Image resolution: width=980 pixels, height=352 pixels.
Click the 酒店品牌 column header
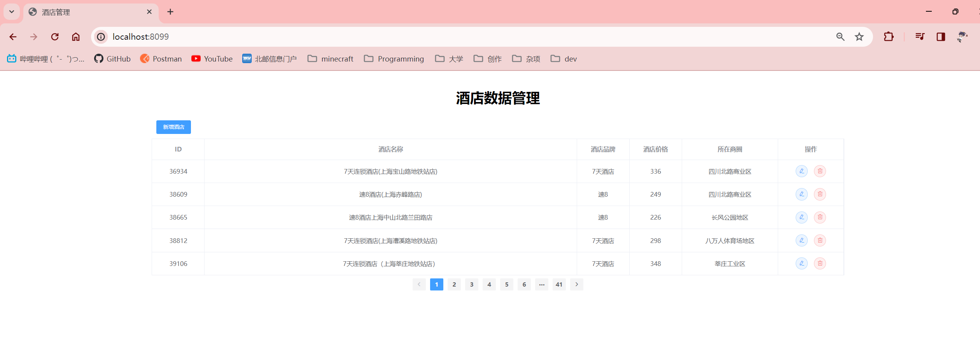tap(603, 150)
